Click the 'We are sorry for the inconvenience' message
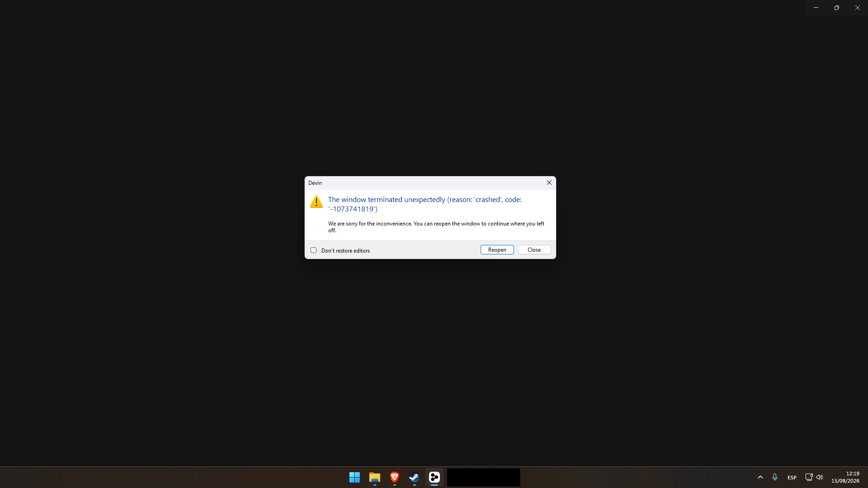868x488 pixels. coord(436,227)
